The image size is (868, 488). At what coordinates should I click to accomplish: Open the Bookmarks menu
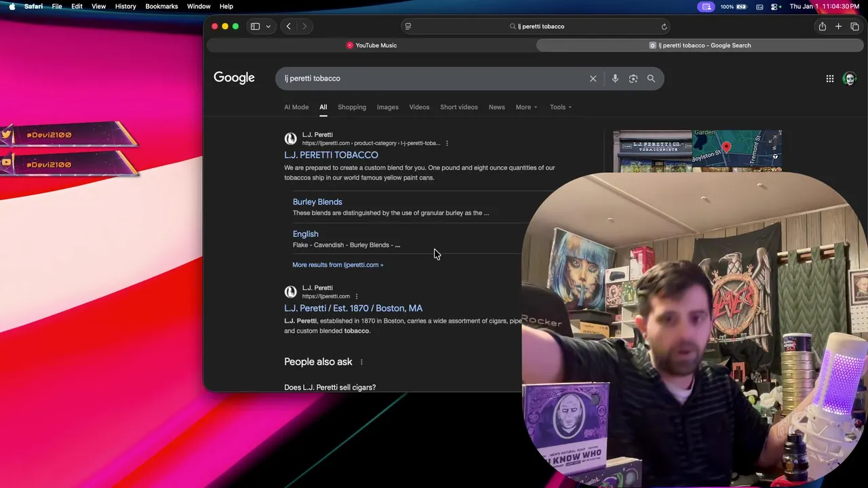pyautogui.click(x=161, y=6)
